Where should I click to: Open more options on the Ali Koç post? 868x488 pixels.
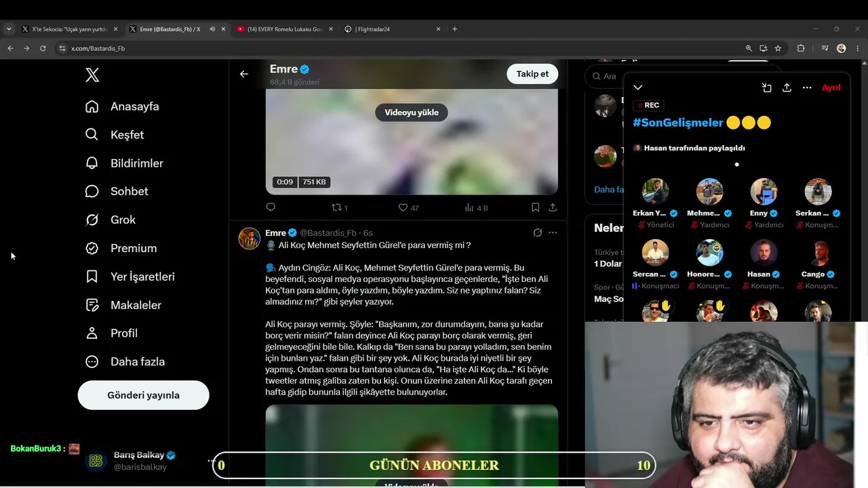(553, 232)
